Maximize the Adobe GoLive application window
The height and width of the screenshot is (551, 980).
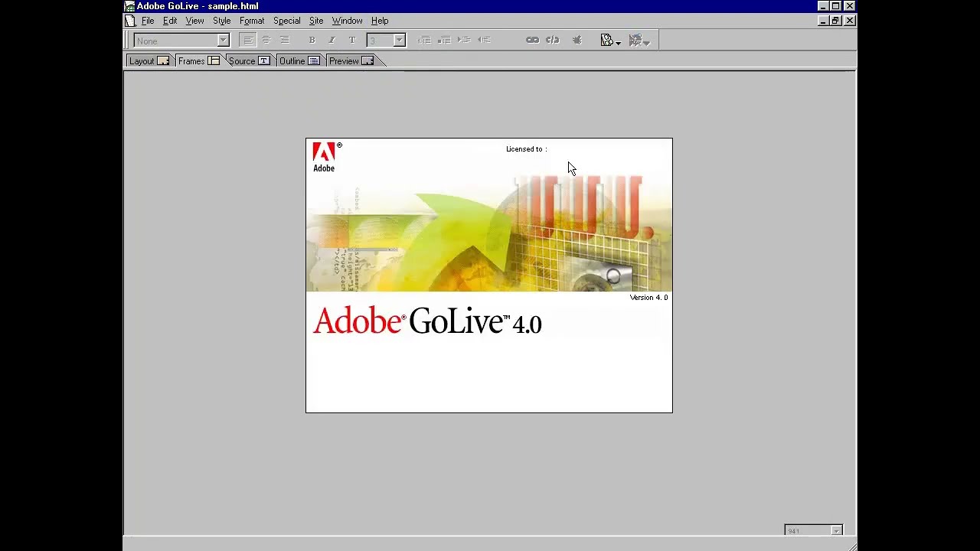[x=835, y=6]
